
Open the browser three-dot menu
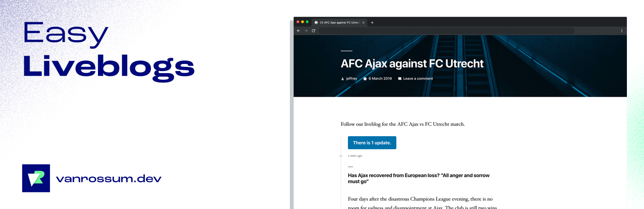(621, 31)
